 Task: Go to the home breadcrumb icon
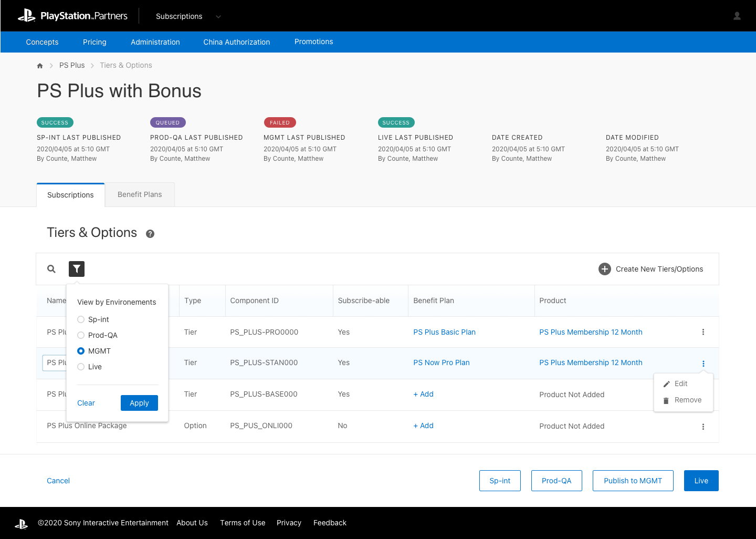(x=40, y=66)
